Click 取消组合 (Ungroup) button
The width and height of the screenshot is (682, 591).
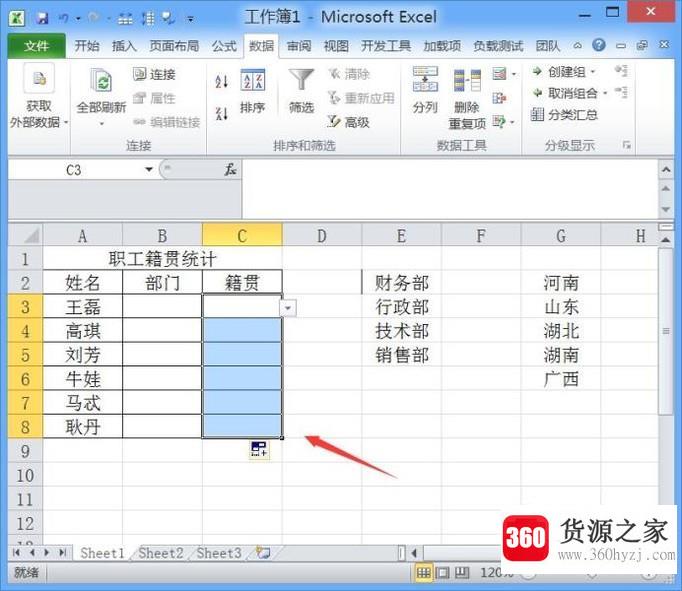click(565, 93)
